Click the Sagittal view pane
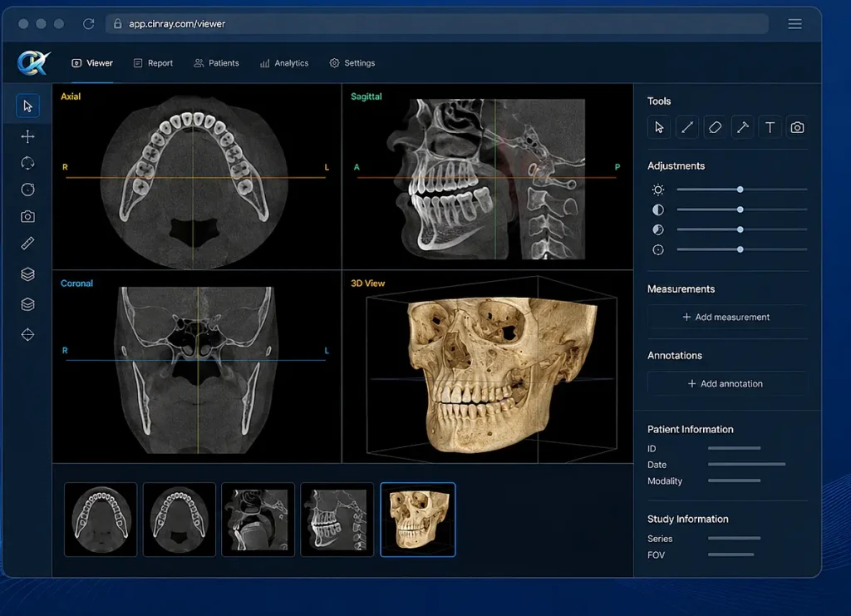The height and width of the screenshot is (616, 851). tap(488, 176)
